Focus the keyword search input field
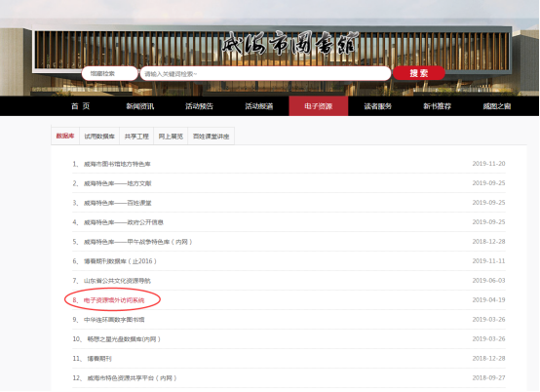 click(x=265, y=74)
